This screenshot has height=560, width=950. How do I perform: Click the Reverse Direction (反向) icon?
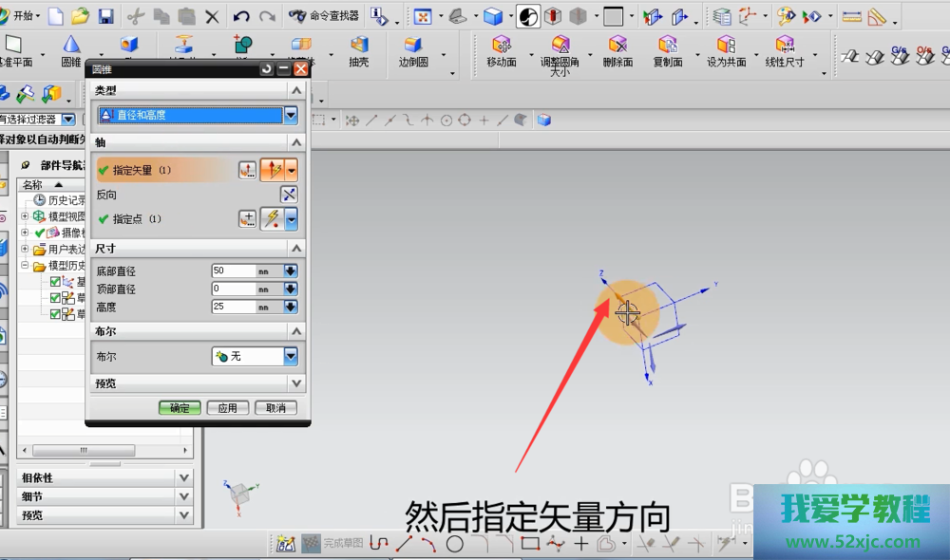290,195
